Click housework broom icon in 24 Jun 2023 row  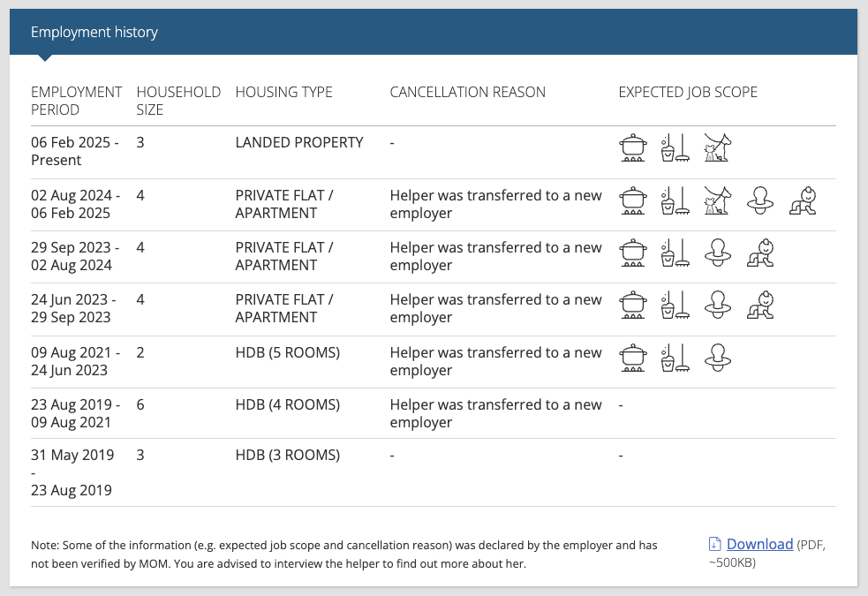coord(675,305)
